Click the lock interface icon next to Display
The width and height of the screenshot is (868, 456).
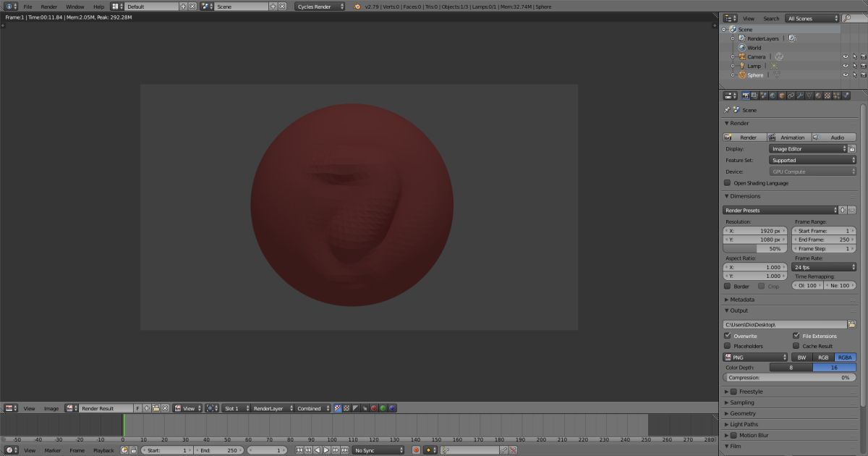click(x=852, y=148)
